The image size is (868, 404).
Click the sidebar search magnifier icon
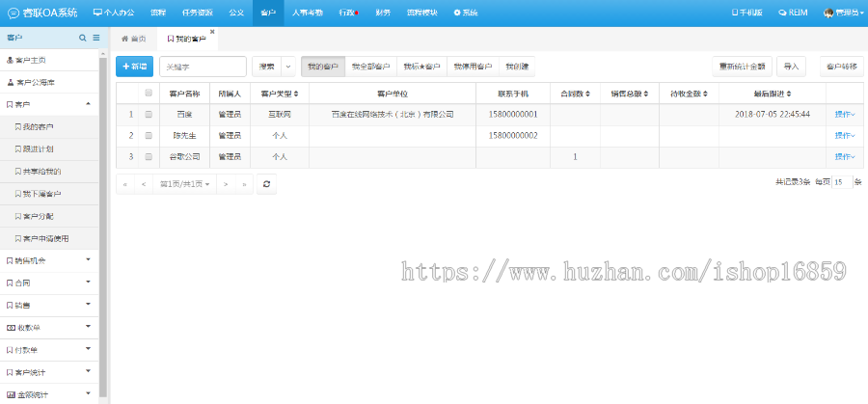click(x=83, y=38)
